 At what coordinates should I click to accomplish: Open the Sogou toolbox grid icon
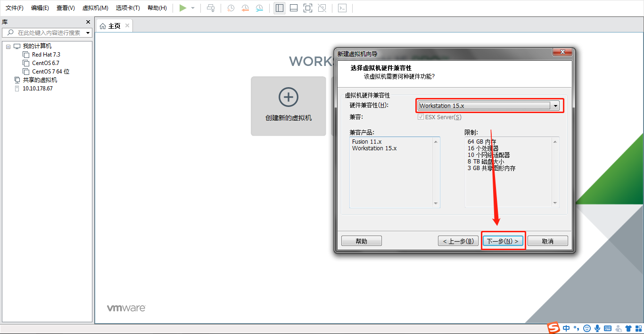638,328
